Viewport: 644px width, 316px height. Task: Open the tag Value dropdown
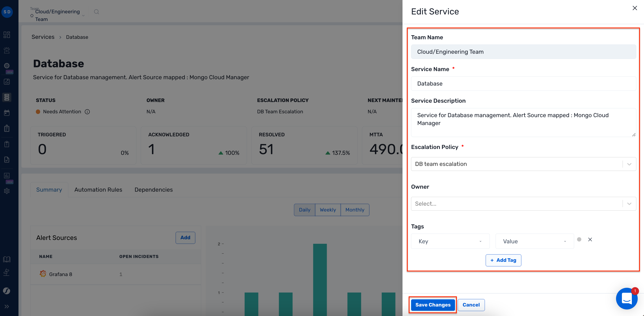pyautogui.click(x=534, y=241)
